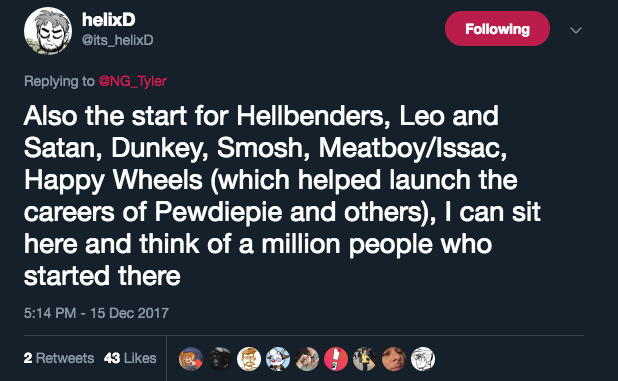Viewport: 618px width, 381px height.
Task: Open the liker avatar after the horned creature
Action: (307, 359)
